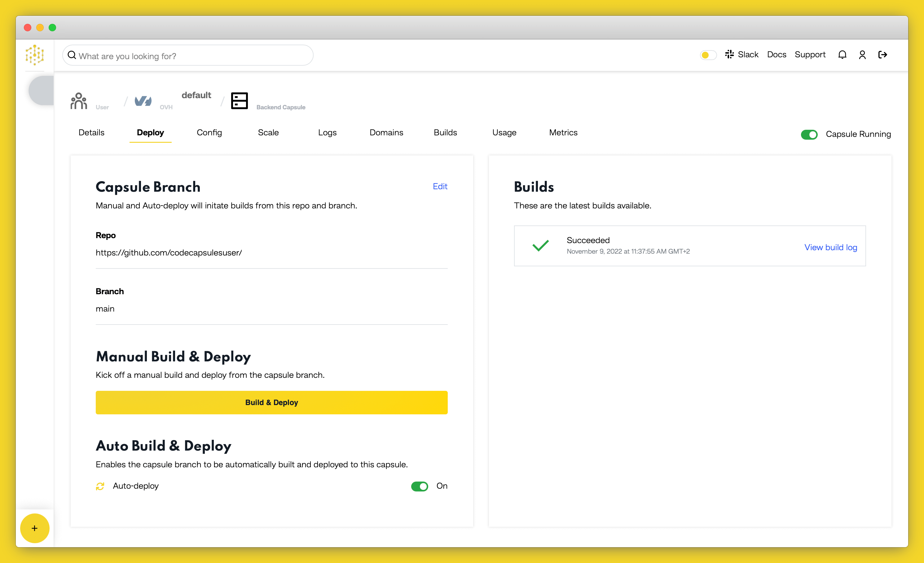Open View build log for the succeeded build
This screenshot has width=924, height=563.
coord(831,247)
